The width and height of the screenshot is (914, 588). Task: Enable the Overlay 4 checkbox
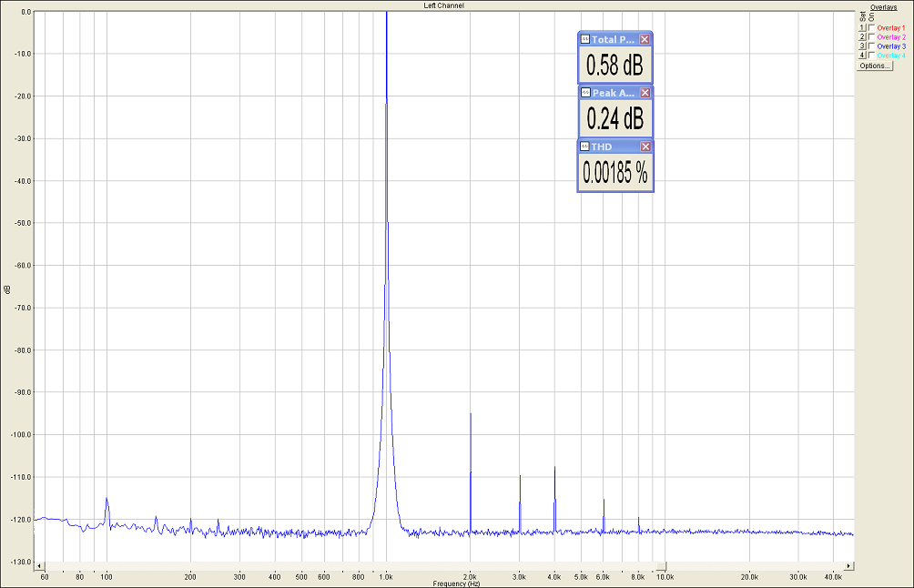pos(871,56)
